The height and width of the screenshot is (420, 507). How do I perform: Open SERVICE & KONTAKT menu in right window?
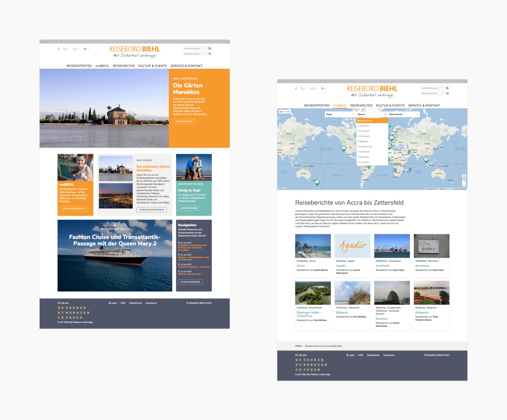tap(424, 105)
